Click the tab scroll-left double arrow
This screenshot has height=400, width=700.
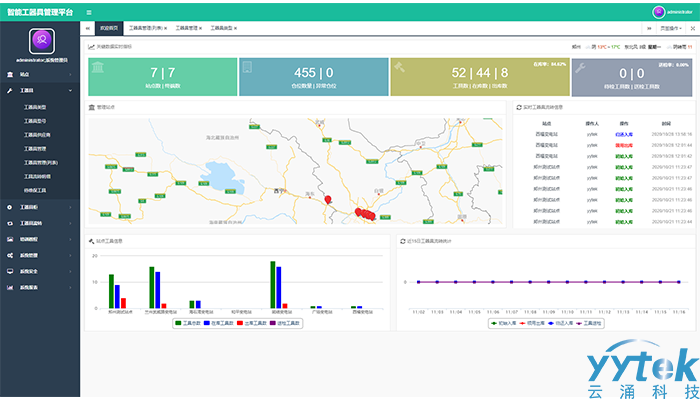[x=87, y=29]
